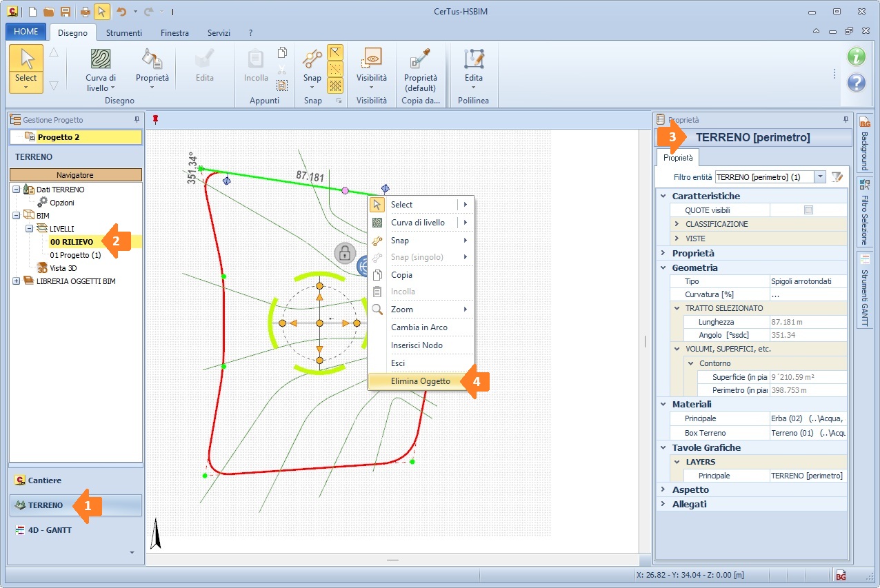Click the Curva di livello tool icon
The image size is (880, 588).
coord(101,59)
